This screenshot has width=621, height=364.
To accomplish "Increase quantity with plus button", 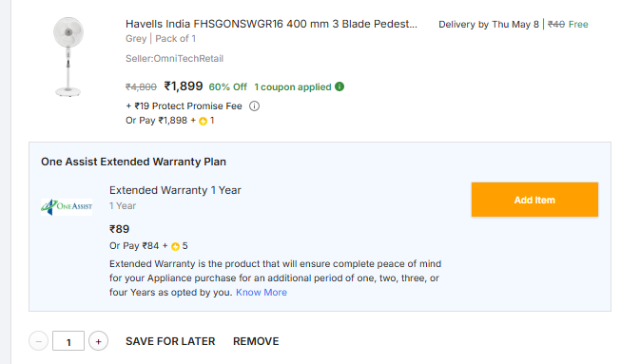I will [98, 341].
